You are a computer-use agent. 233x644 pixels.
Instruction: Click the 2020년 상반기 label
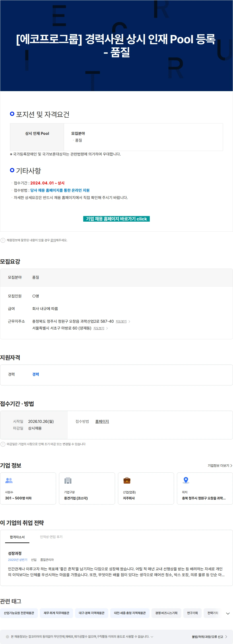coord(17,560)
